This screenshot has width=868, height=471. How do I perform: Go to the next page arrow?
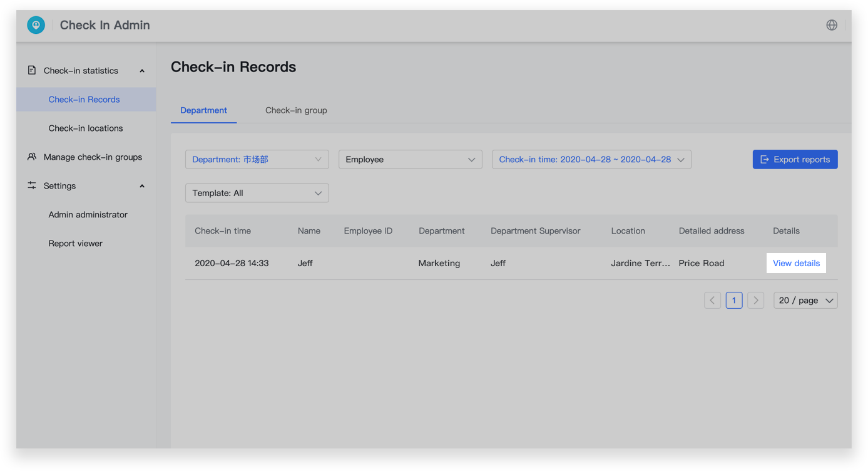point(756,301)
